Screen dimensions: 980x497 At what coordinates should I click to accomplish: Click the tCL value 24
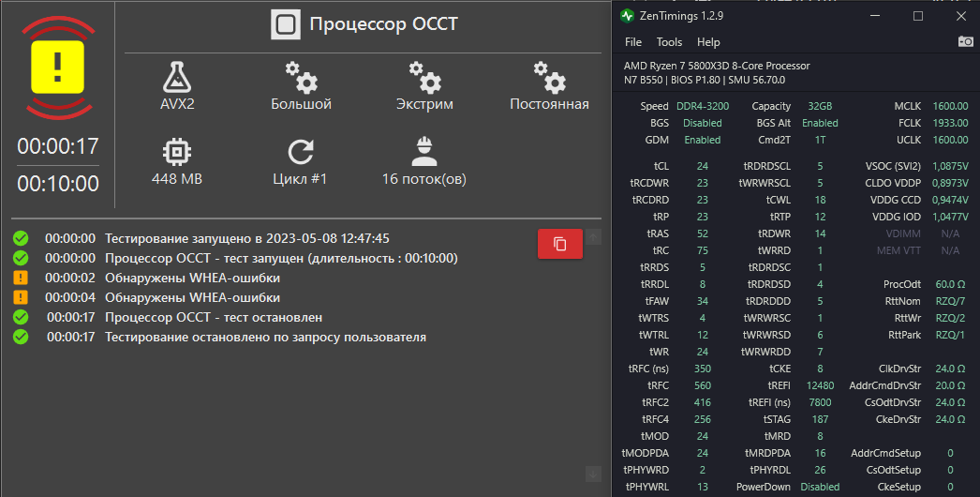tap(703, 167)
